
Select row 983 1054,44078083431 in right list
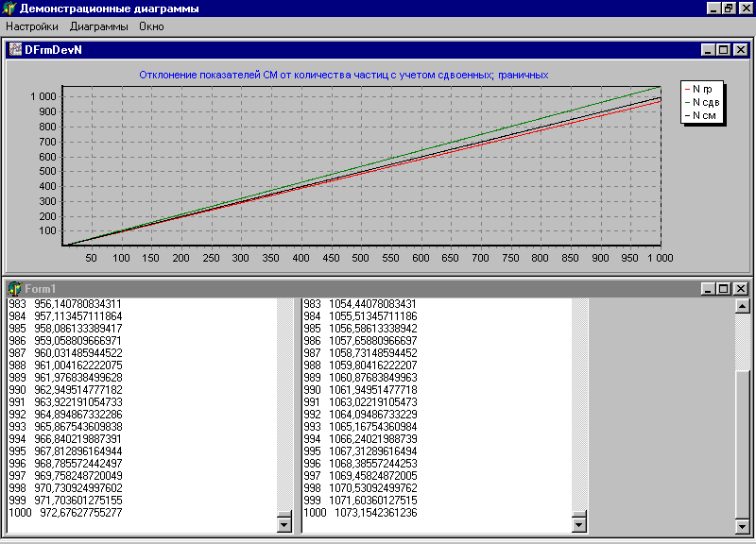point(360,304)
